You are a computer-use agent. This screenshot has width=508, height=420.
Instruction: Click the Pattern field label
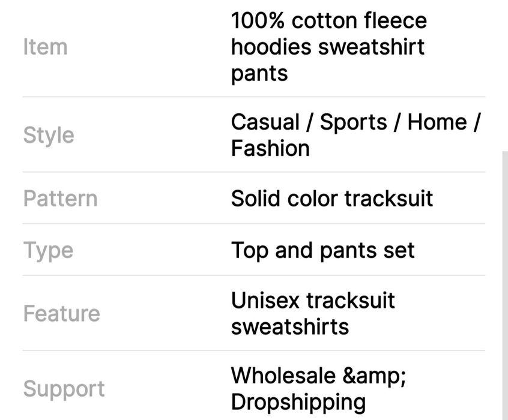point(60,198)
